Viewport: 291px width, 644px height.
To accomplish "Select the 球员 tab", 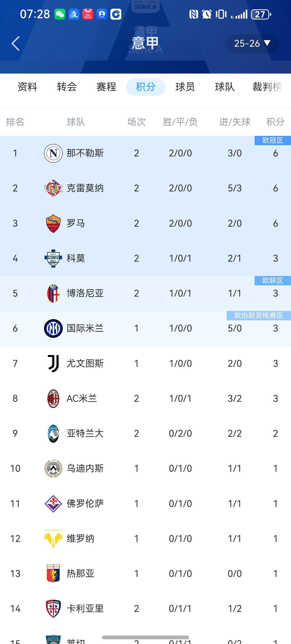I will tap(185, 87).
